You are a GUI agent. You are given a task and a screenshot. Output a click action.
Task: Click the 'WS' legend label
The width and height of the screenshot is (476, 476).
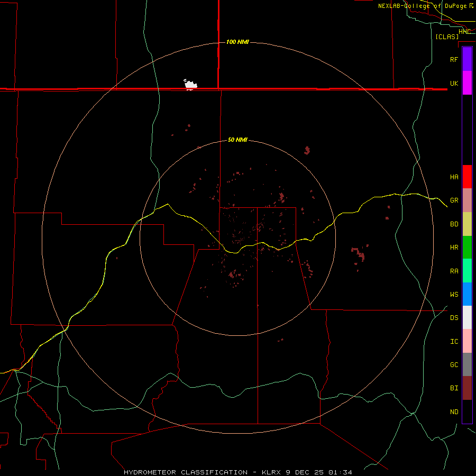click(454, 295)
